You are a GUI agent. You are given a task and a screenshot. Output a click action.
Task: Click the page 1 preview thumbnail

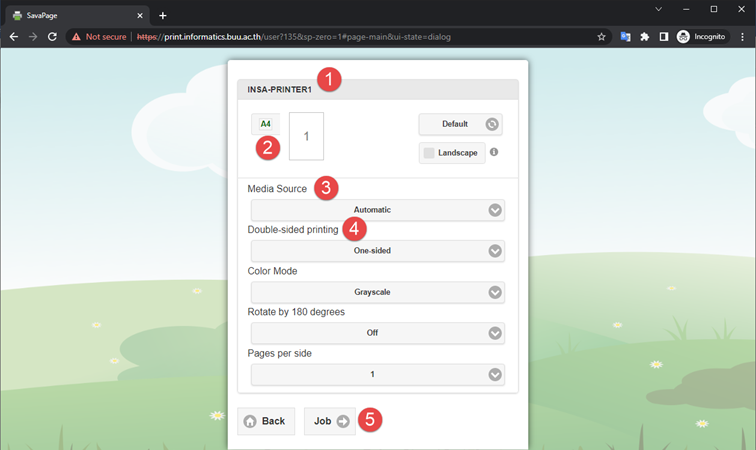[306, 136]
